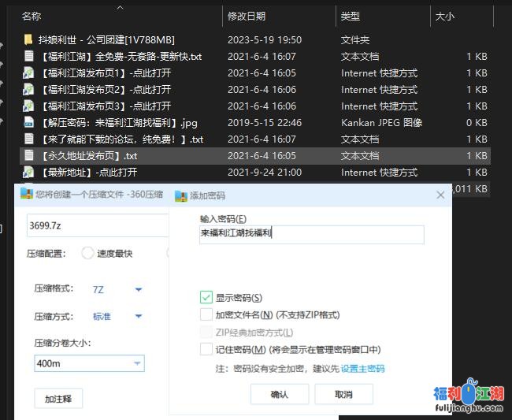
Task: Sort files by 类型 column header
Action: (x=351, y=16)
